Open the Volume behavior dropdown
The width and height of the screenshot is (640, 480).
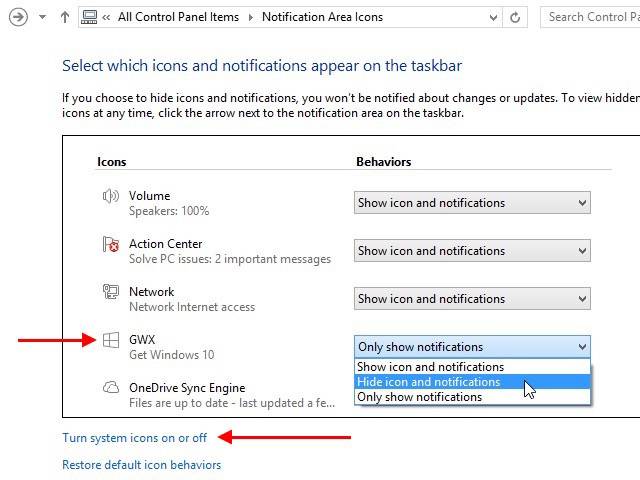point(472,203)
